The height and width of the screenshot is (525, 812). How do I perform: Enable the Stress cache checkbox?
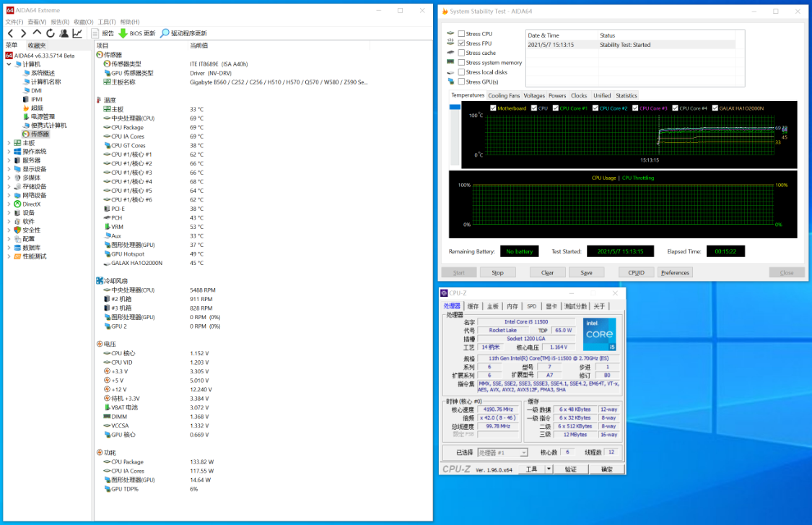tap(461, 53)
